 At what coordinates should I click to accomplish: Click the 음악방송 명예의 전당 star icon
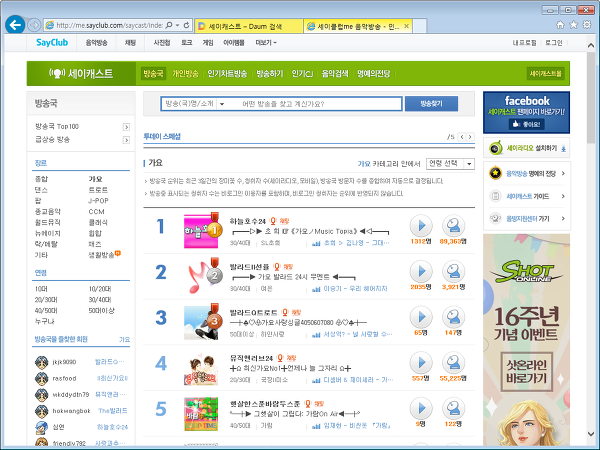tap(496, 173)
